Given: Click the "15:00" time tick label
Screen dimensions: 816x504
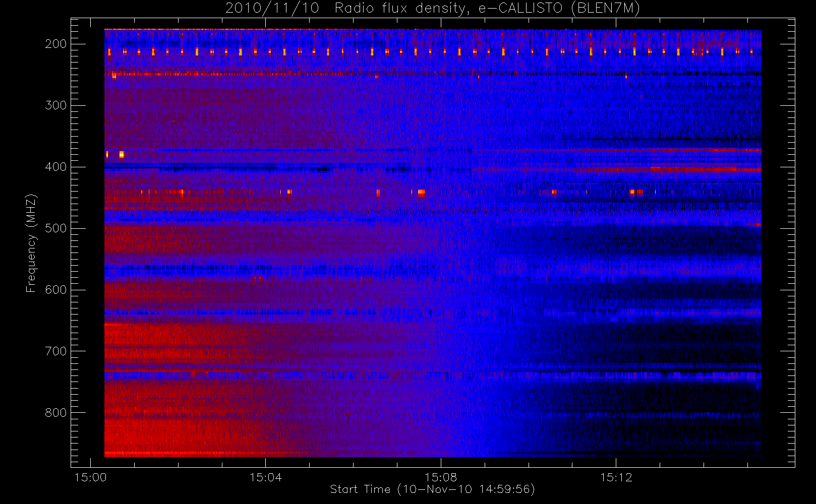Looking at the screenshot, I should [x=90, y=477].
